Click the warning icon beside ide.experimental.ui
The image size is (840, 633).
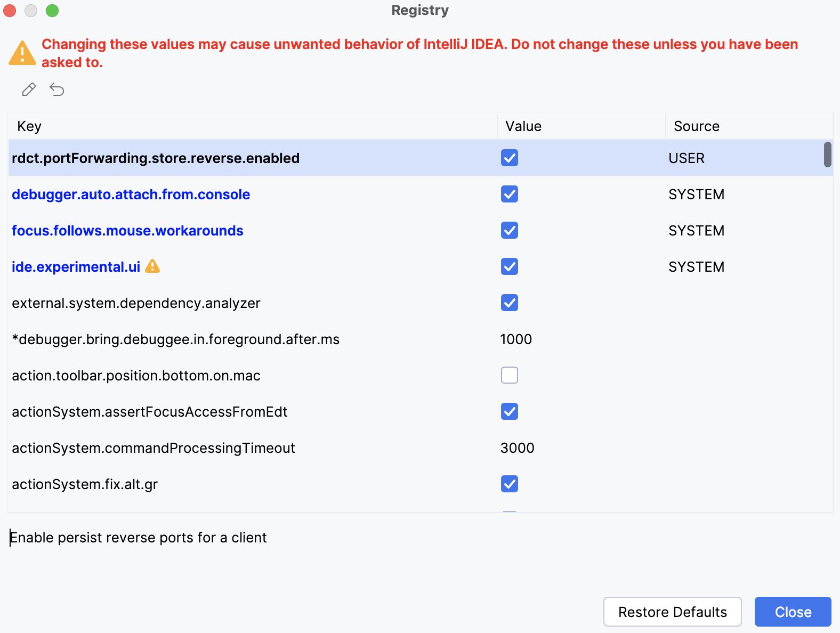pos(152,266)
